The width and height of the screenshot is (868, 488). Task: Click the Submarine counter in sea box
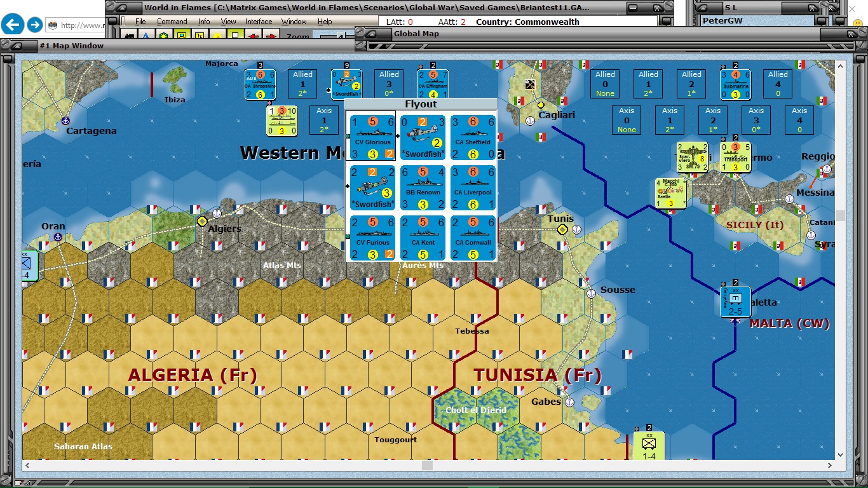[x=735, y=85]
